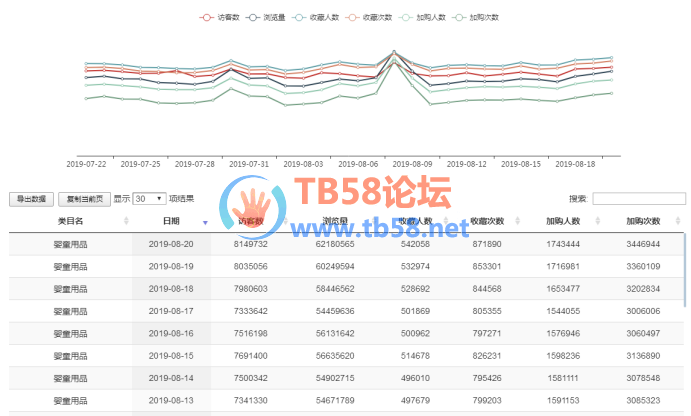The width and height of the screenshot is (691, 416).
Task: Click value 3360109 in 加购次数 column
Action: coord(643,267)
